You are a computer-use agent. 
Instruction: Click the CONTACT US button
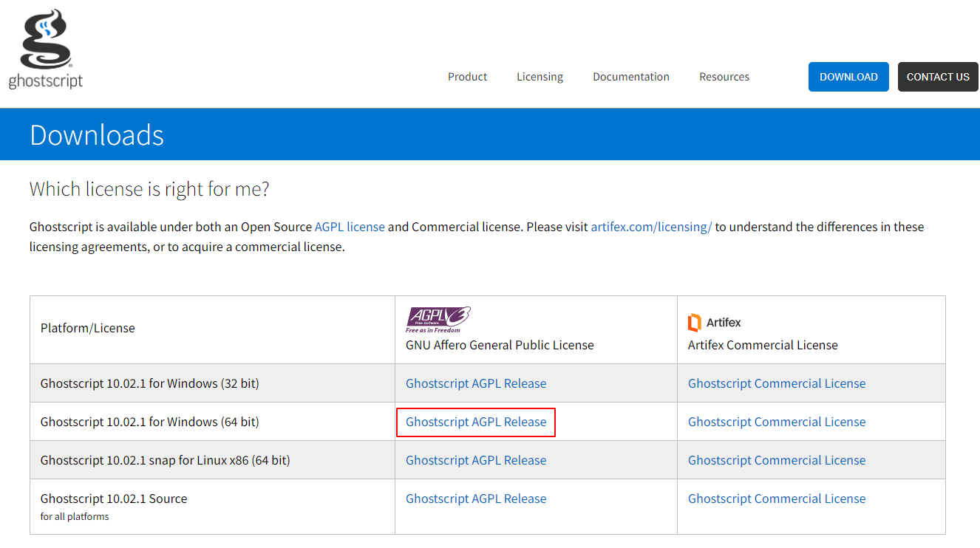[937, 76]
